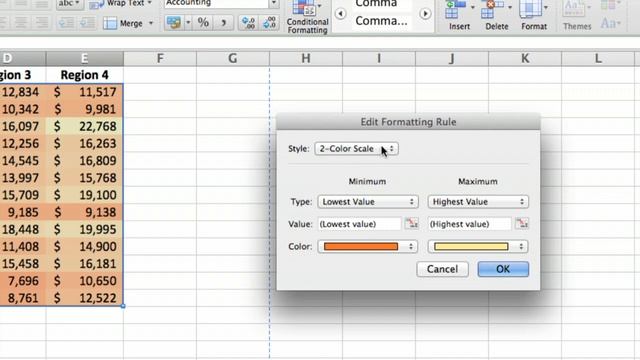Click the increase indent icon
The width and height of the screenshot is (640, 360).
87,23
